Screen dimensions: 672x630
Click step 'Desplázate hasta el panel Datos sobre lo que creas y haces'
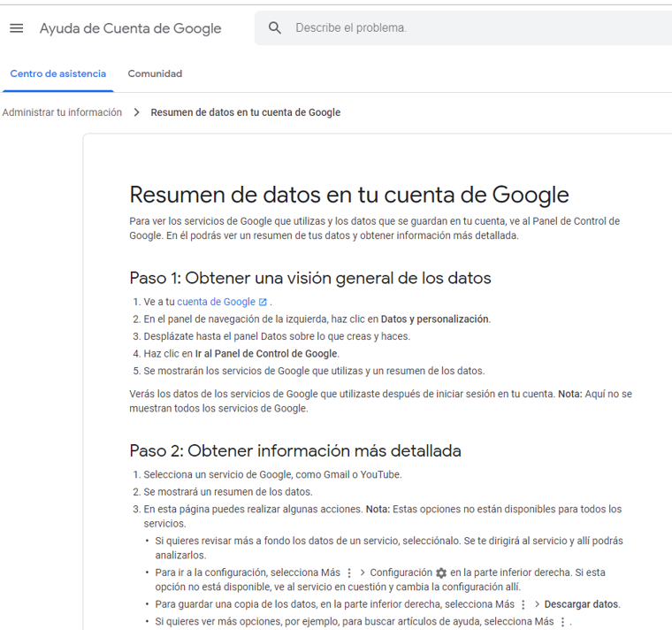(277, 336)
